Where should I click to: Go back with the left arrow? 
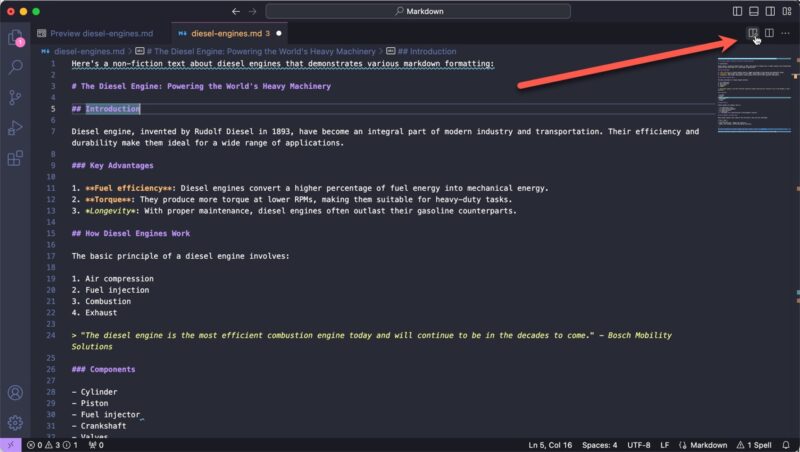(x=235, y=11)
